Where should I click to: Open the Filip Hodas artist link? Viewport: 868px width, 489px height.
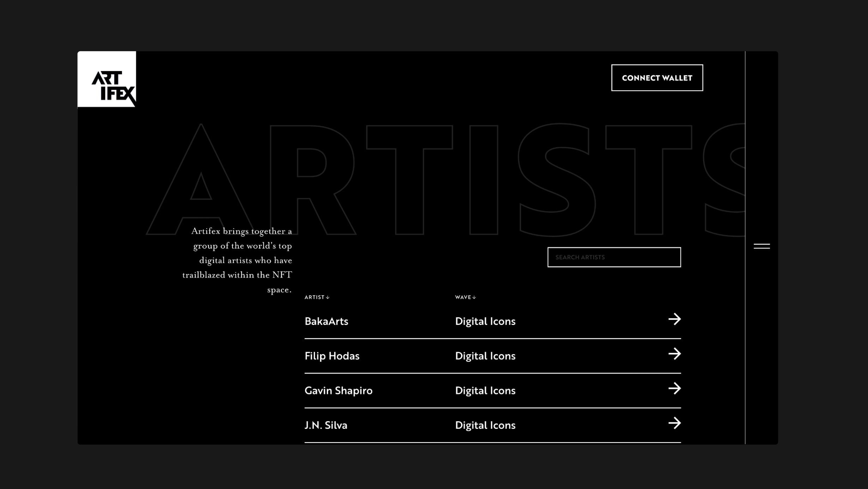click(x=332, y=356)
